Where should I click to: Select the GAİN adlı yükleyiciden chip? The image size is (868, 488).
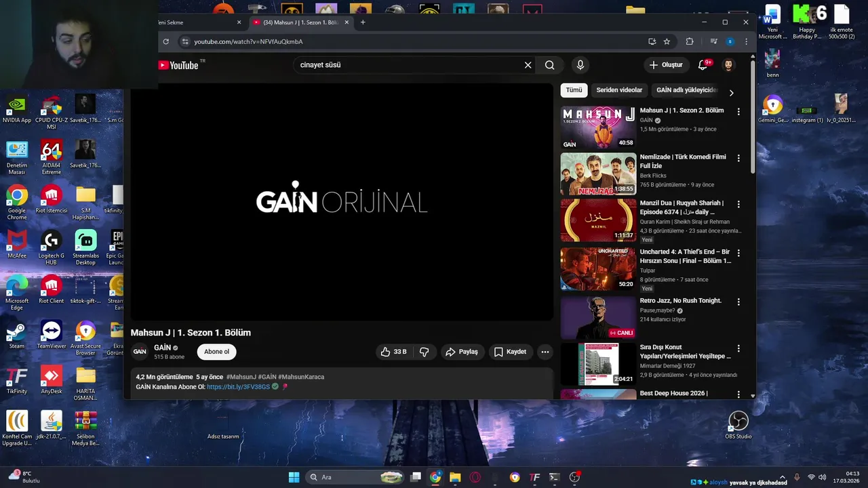pyautogui.click(x=686, y=90)
